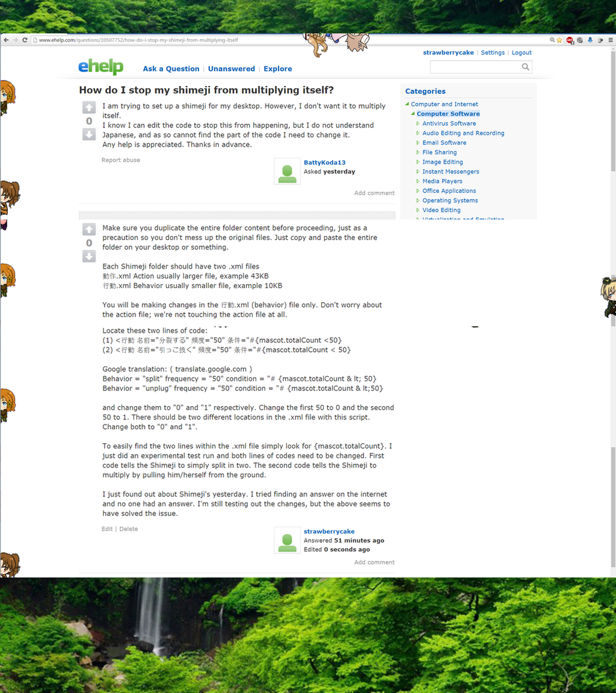
Task: Open Ask a Question
Action: 171,69
